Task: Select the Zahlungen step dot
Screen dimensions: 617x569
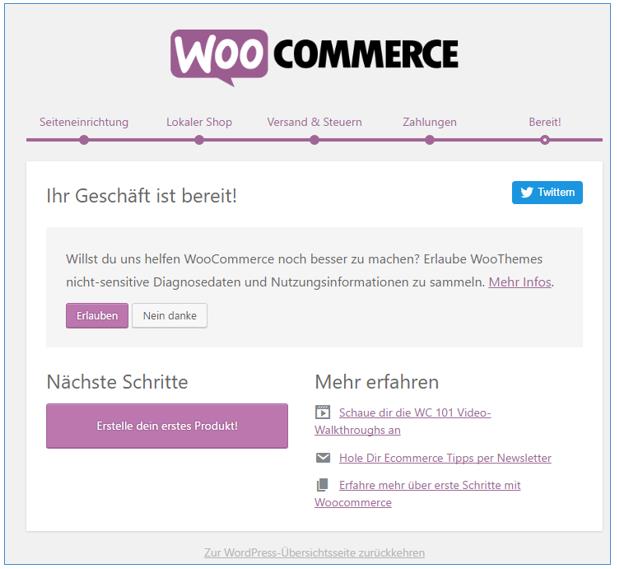Action: (430, 140)
